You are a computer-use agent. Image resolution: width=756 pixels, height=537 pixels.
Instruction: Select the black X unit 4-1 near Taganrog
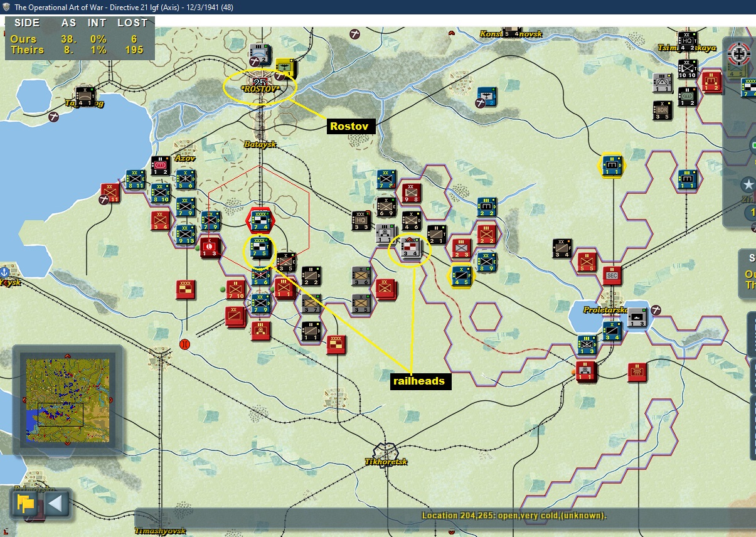coord(85,96)
